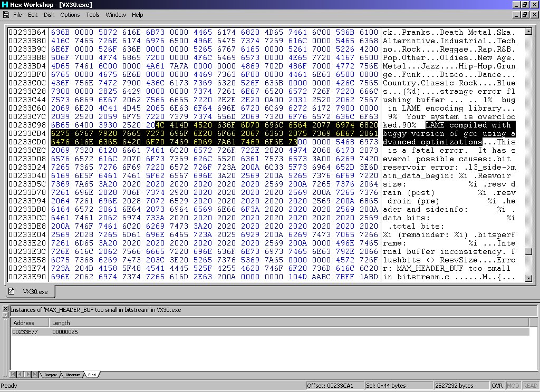The image size is (540, 392).
Task: Click the offset label 00233B64 in the hex view
Action: [27, 32]
